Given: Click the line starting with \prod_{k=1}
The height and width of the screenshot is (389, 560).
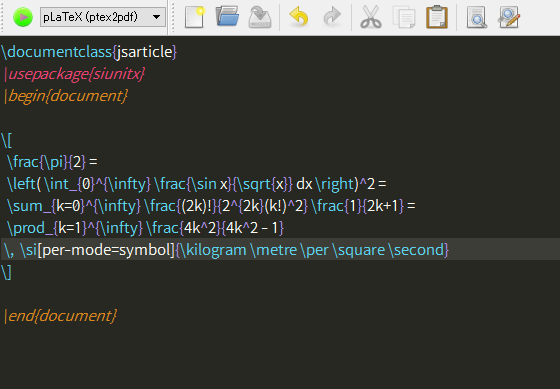Looking at the screenshot, I should tap(145, 228).
